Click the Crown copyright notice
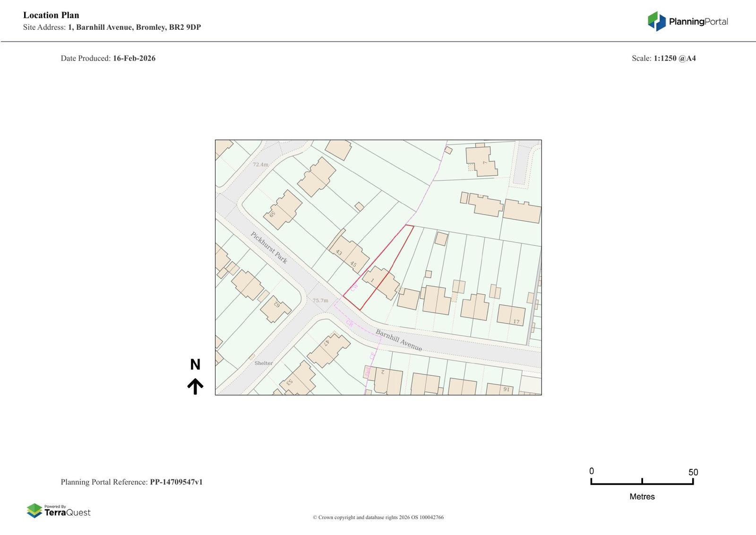Viewport: 756px width, 535px height. (x=378, y=517)
